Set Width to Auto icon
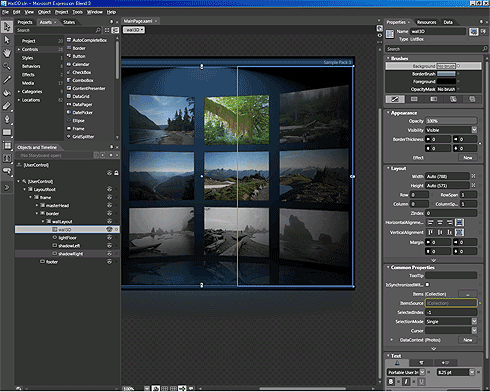490x392 pixels. click(x=473, y=176)
